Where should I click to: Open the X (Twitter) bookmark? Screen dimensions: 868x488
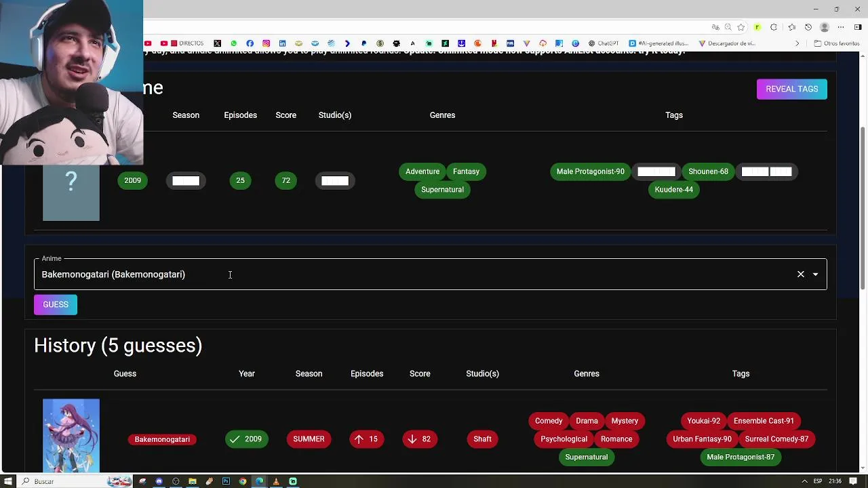point(217,43)
